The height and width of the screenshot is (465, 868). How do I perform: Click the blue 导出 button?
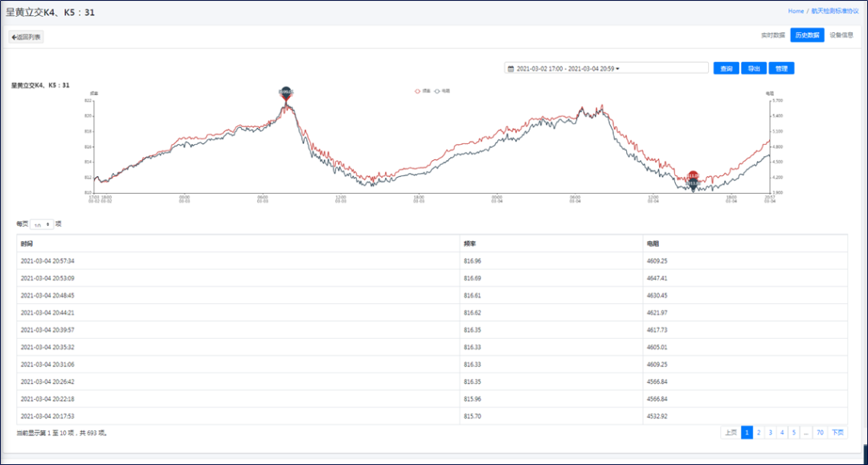point(754,68)
